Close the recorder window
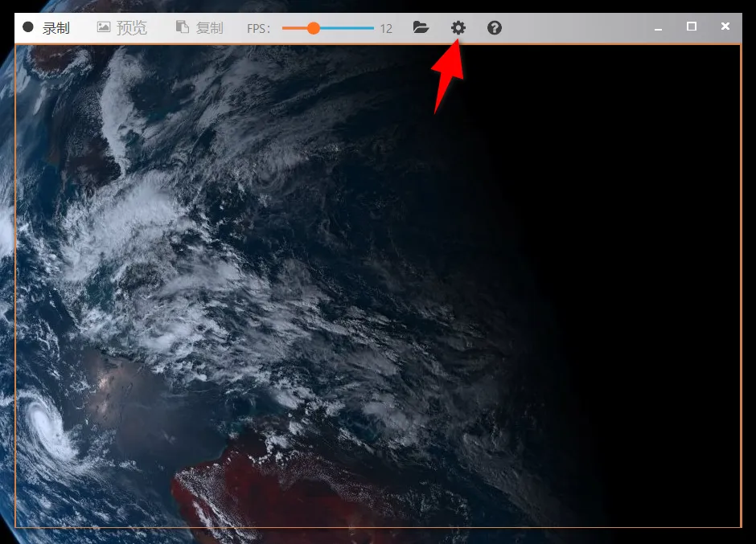Image resolution: width=756 pixels, height=544 pixels. point(725,26)
